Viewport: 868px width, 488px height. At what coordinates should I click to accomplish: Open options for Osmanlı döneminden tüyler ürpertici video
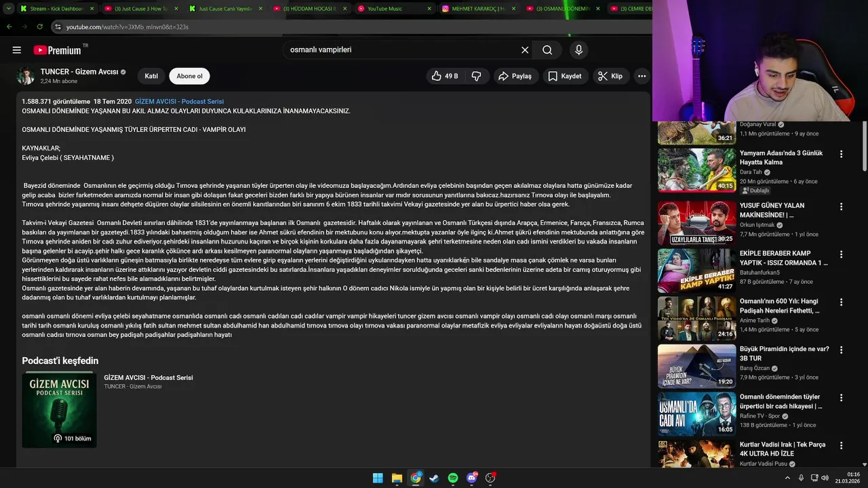(842, 398)
